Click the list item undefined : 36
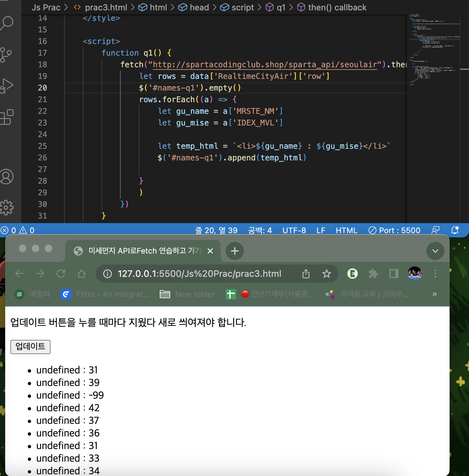This screenshot has width=469, height=476. click(68, 433)
